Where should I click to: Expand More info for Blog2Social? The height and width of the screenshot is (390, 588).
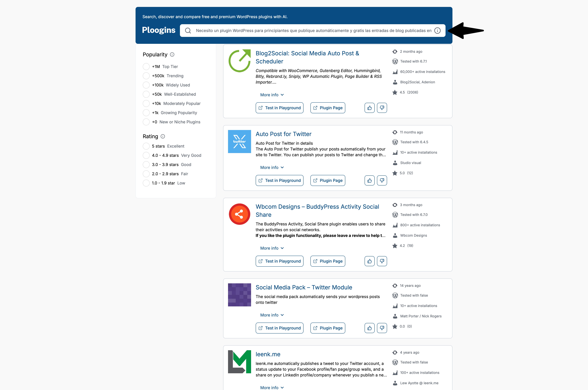pyautogui.click(x=272, y=95)
